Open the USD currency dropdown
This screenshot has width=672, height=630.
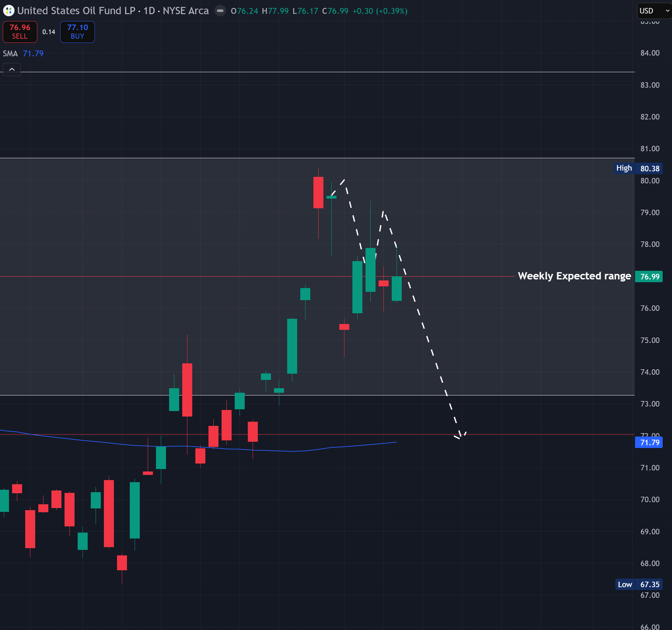coord(653,11)
